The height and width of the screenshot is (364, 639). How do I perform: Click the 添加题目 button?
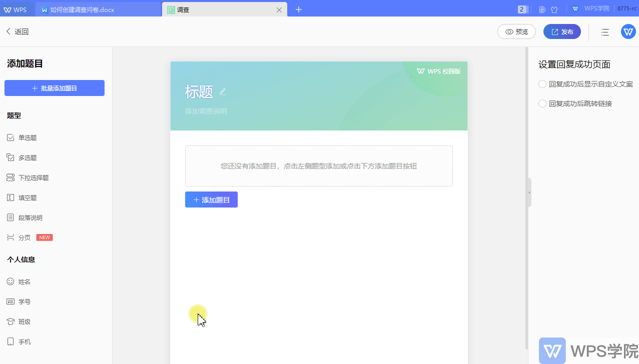(x=211, y=199)
